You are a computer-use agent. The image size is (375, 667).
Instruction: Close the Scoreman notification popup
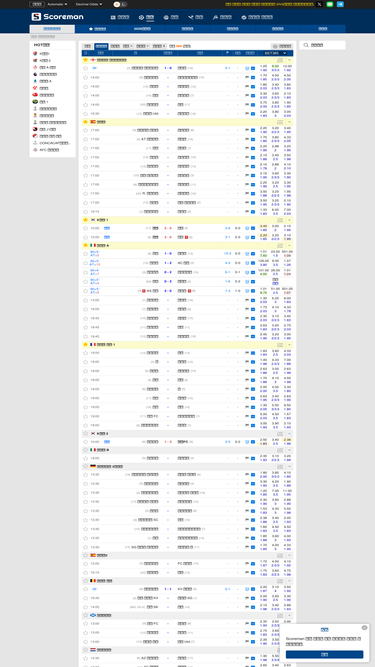[x=364, y=627]
